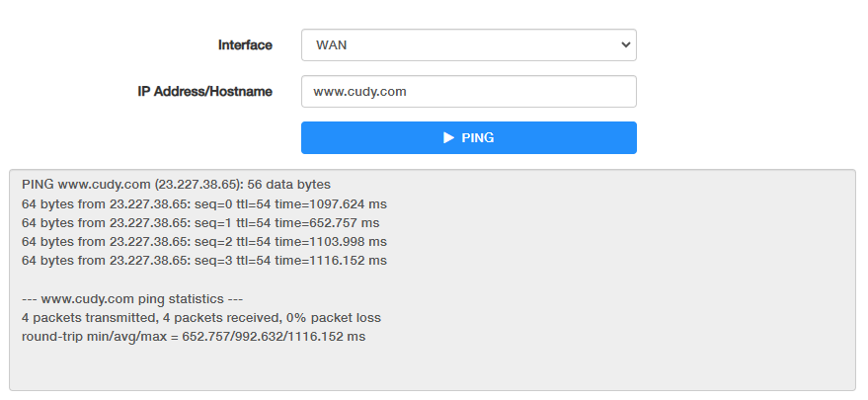
Task: Click the "Interface" field label
Action: pyautogui.click(x=245, y=45)
